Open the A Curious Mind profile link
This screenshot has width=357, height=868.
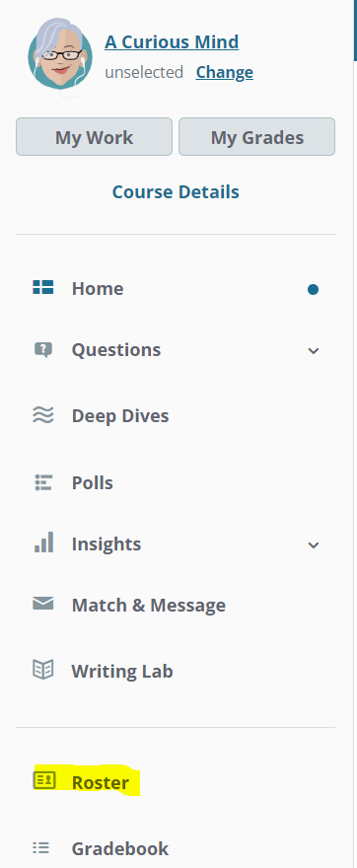click(172, 42)
